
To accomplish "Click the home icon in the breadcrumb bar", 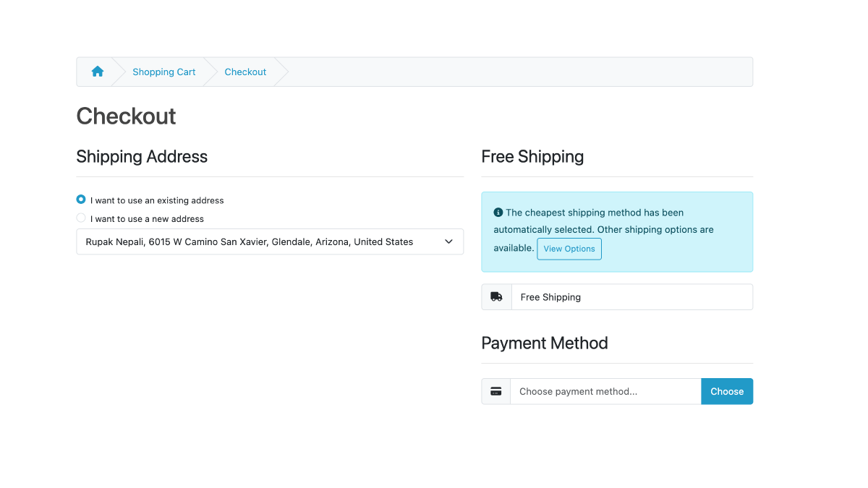I will point(97,71).
